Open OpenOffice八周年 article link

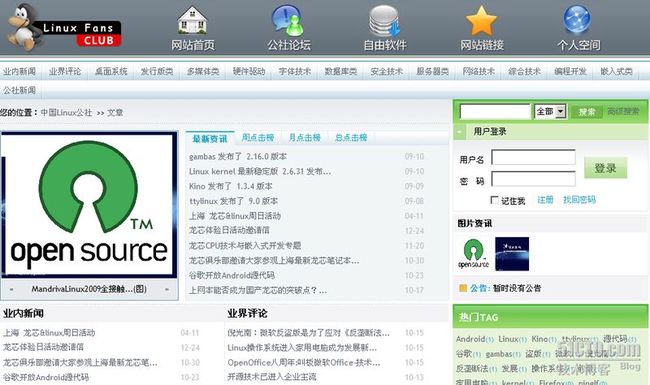[304, 362]
